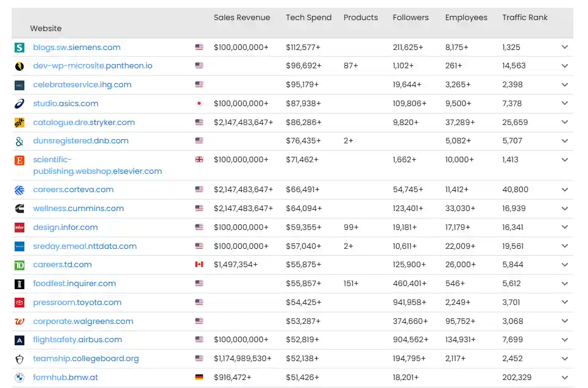Expand the design.infor.com row chevron

pyautogui.click(x=565, y=227)
